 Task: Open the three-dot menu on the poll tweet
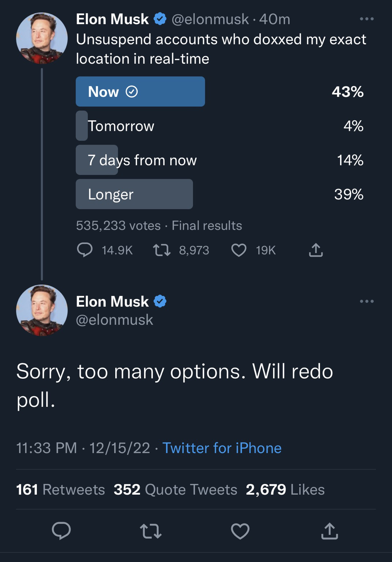(x=366, y=19)
